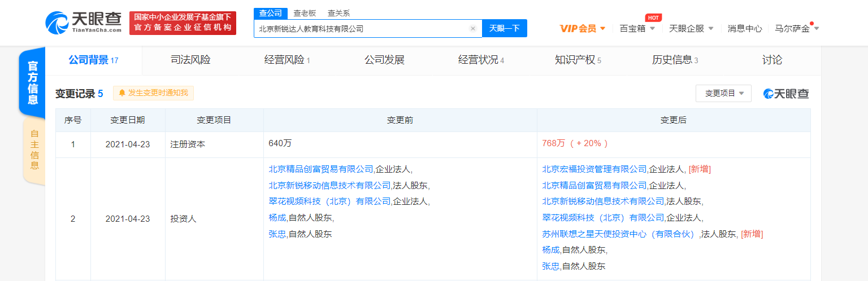The image size is (868, 281).
Task: Open 张忠 shareholder link in the 变更后 column
Action: [x=551, y=266]
